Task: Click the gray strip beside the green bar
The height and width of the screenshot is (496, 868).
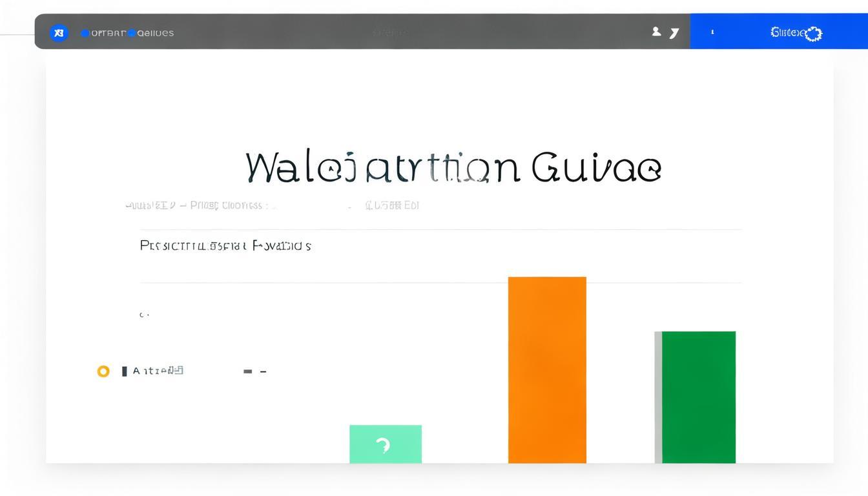Action: [658, 397]
